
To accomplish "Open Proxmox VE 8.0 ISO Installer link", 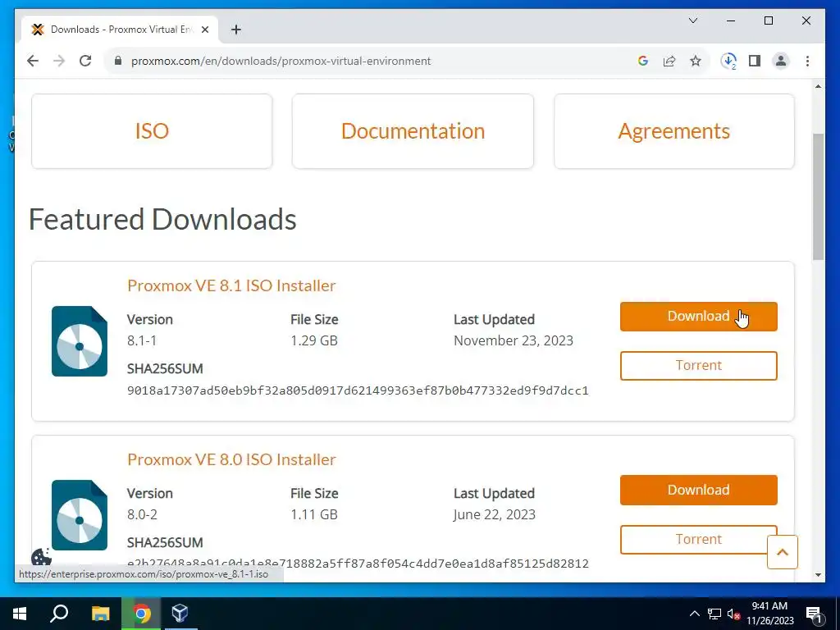I will point(231,459).
